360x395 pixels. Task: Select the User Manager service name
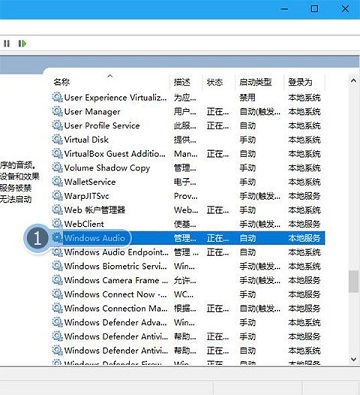pyautogui.click(x=92, y=111)
